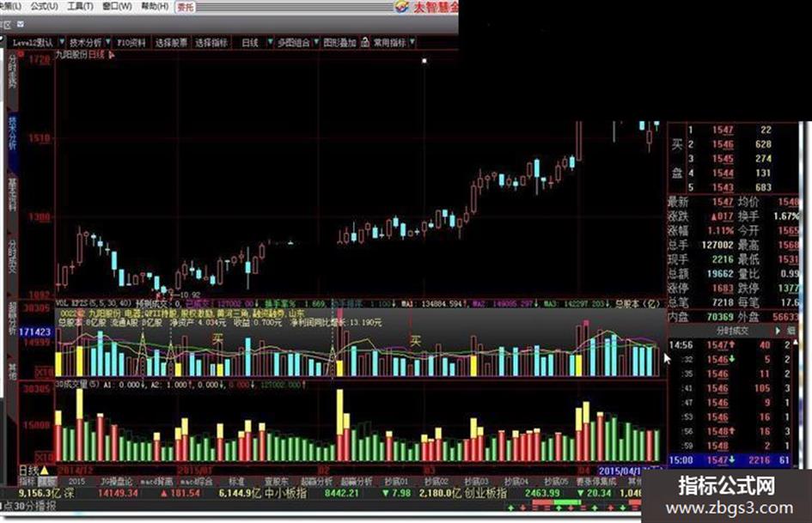Click the 创业板指 index in status bar
812x523 pixels.
click(x=485, y=494)
